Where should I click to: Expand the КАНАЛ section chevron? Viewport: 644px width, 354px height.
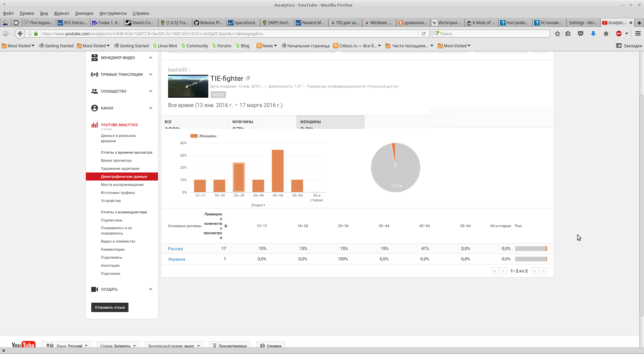coord(151,108)
